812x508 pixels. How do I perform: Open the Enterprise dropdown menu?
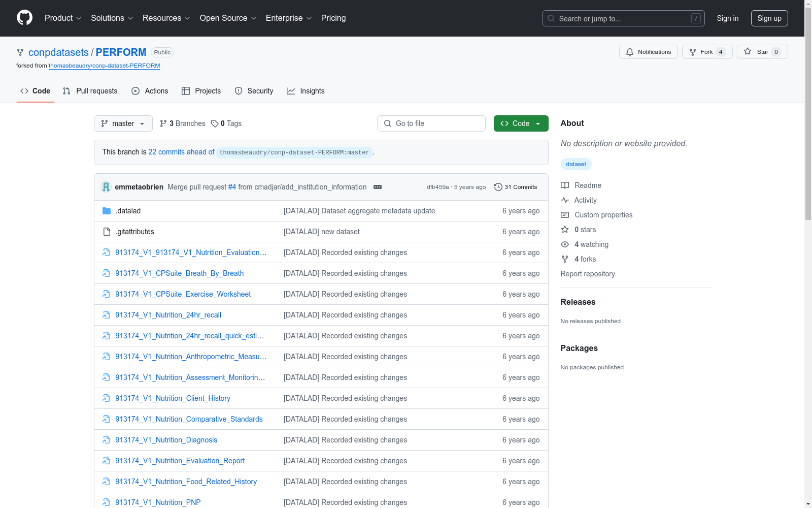coord(289,18)
